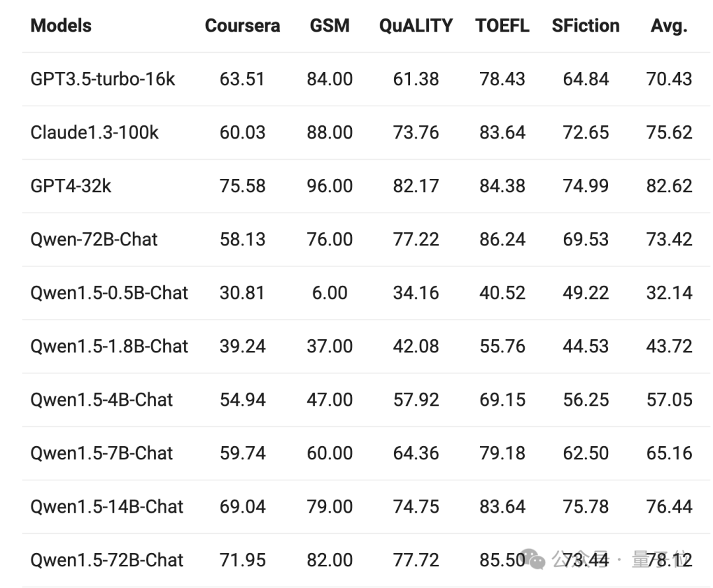Select the Qwen1.5-0.5B-Chat model name
The height and width of the screenshot is (588, 713).
pyautogui.click(x=109, y=293)
